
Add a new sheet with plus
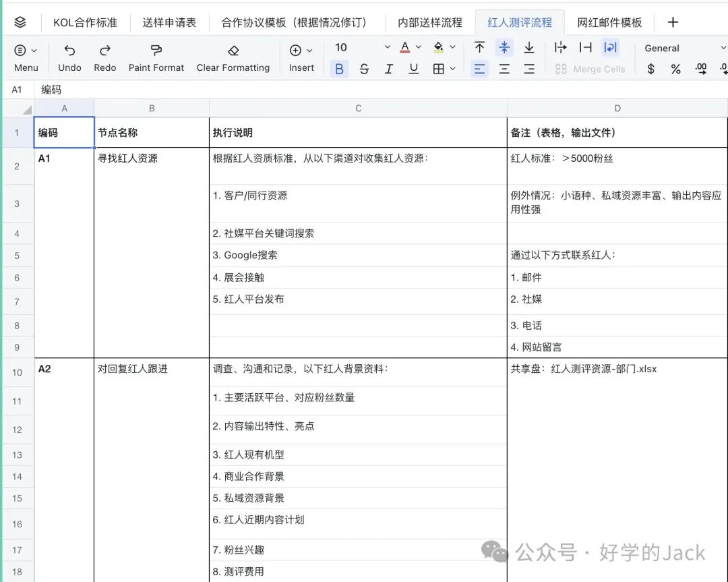coord(673,22)
